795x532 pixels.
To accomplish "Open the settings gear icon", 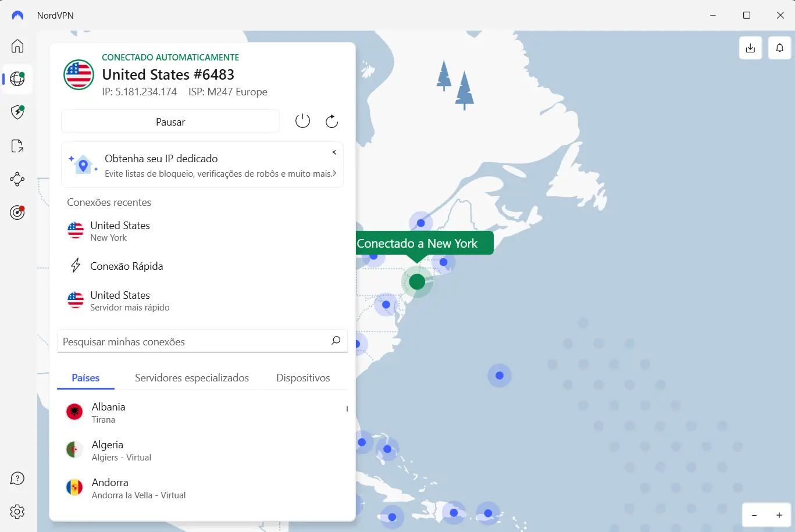I will [17, 512].
